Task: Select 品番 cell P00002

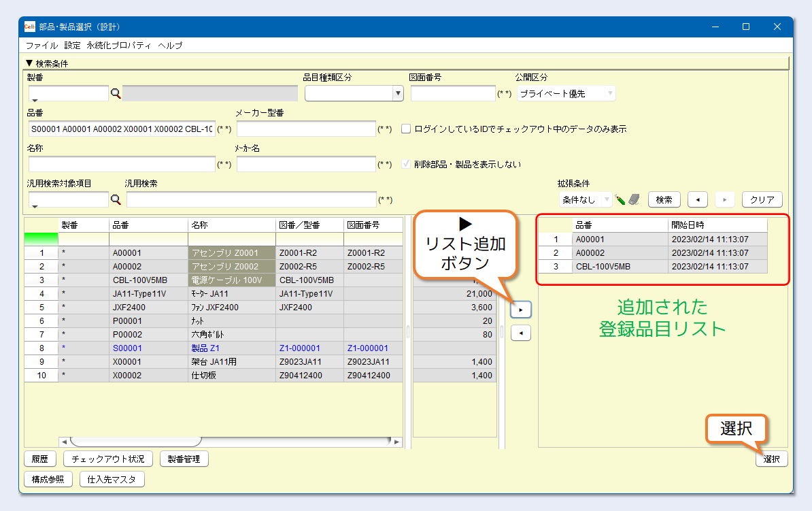Action: coord(149,334)
